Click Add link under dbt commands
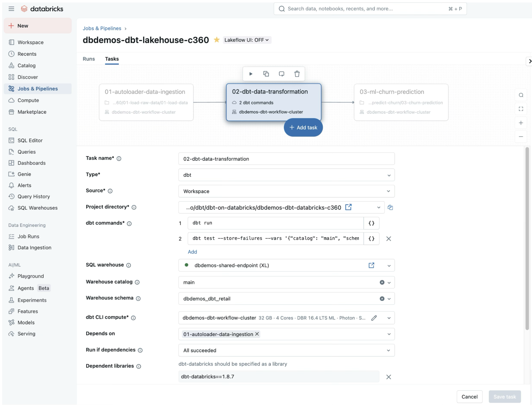The height and width of the screenshot is (405, 532). pyautogui.click(x=192, y=252)
